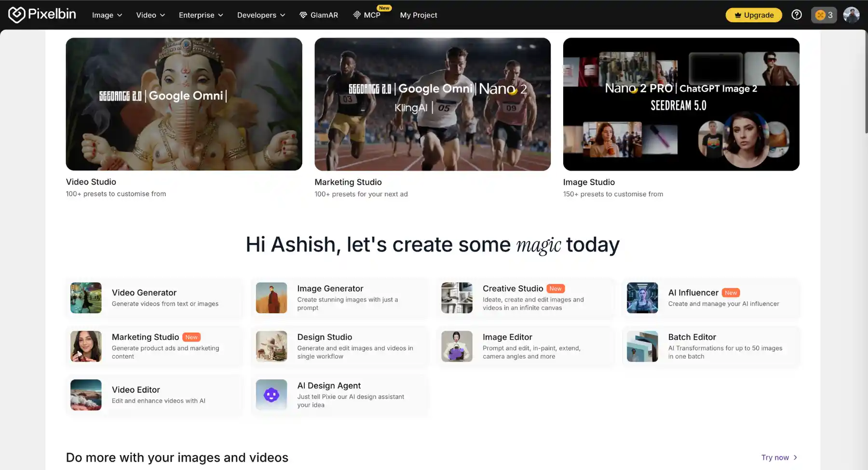Open the GlamAR menu item
Screen dimensions: 868x470
(319, 15)
